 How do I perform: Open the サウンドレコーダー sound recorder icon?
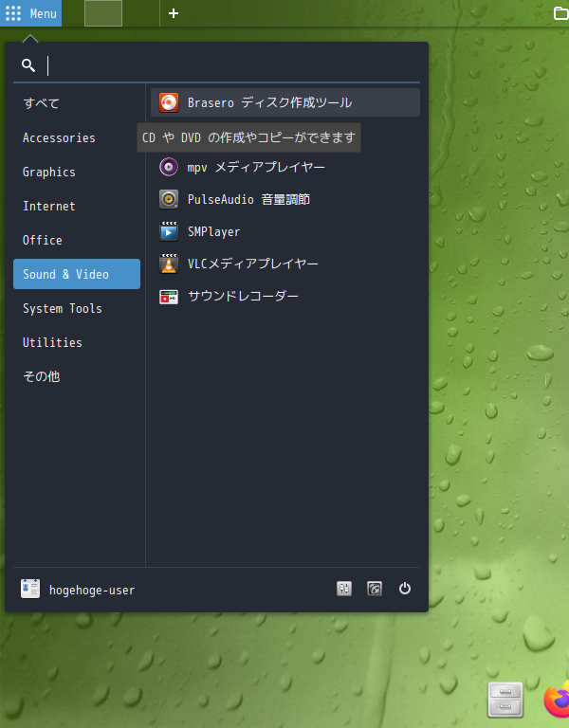169,296
